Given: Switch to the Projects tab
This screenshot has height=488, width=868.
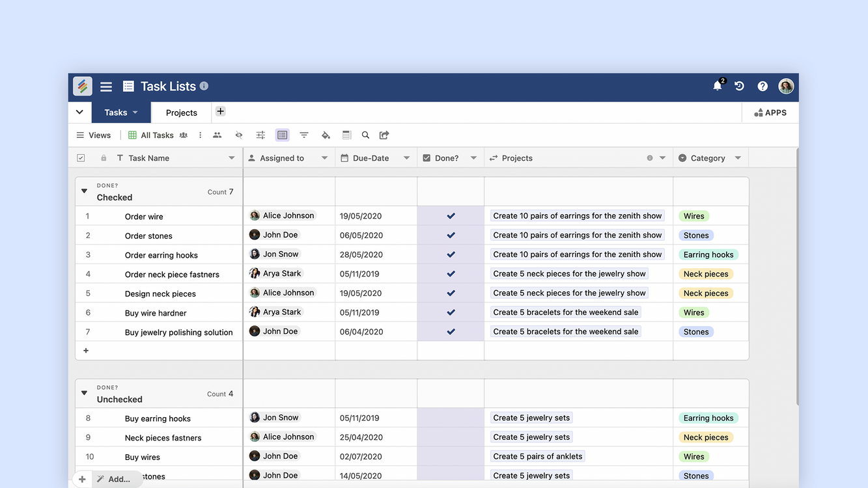Looking at the screenshot, I should [x=181, y=113].
